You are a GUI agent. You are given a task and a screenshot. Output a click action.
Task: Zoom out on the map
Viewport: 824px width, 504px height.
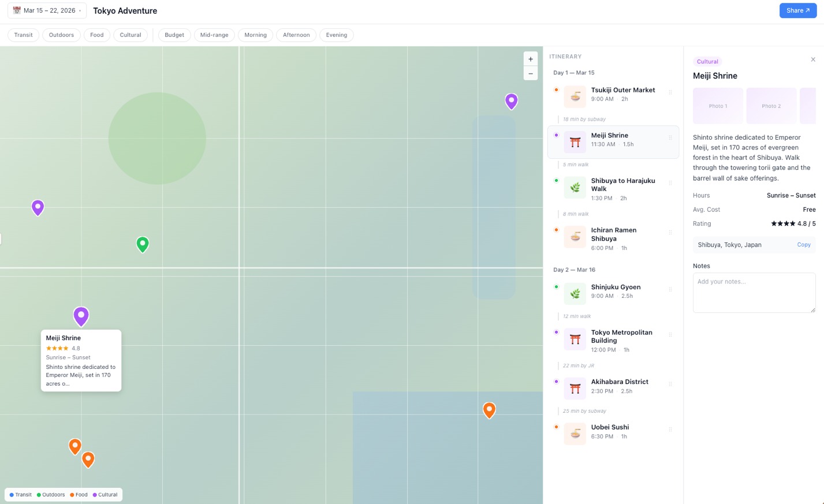530,74
